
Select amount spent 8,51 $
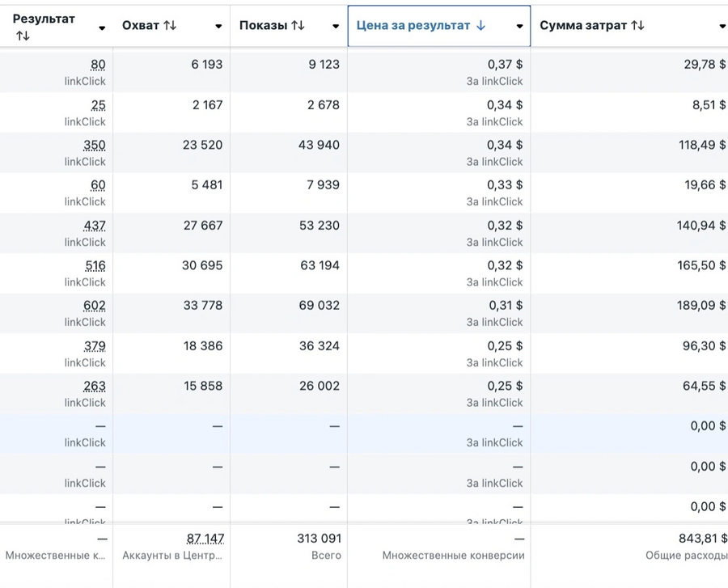tap(709, 105)
